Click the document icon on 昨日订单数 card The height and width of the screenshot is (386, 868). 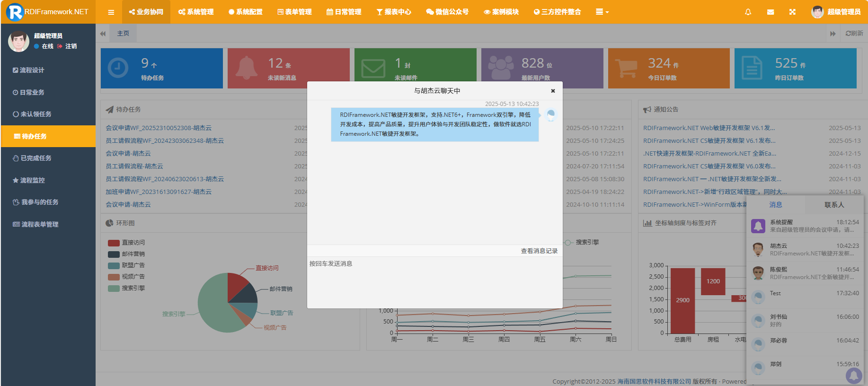[x=752, y=68]
